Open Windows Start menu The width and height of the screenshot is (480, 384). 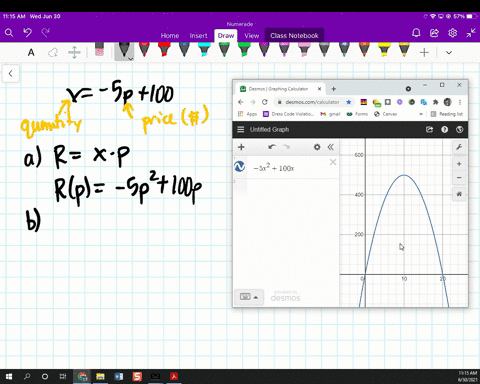tap(9, 377)
